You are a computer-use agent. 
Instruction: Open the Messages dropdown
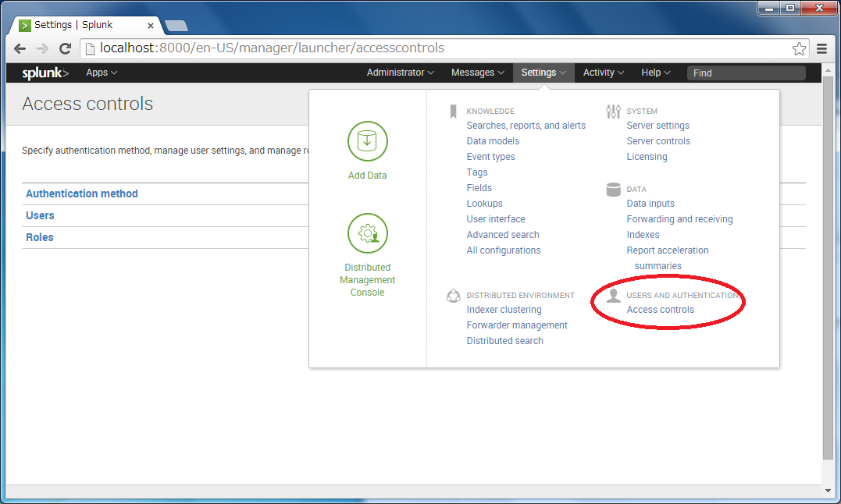(x=477, y=73)
